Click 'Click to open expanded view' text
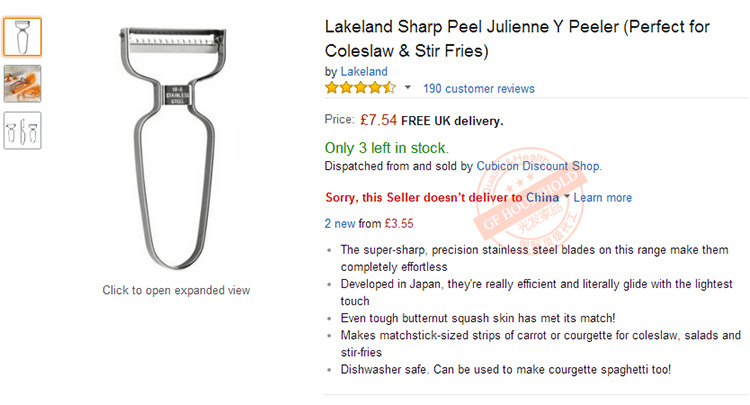The width and height of the screenshot is (750, 405). pos(176,291)
